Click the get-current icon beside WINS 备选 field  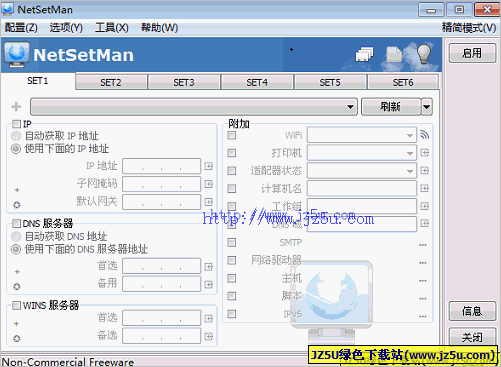tap(209, 337)
